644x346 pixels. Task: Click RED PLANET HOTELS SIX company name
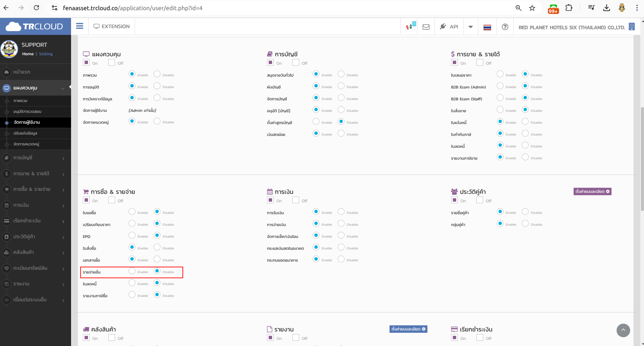572,27
